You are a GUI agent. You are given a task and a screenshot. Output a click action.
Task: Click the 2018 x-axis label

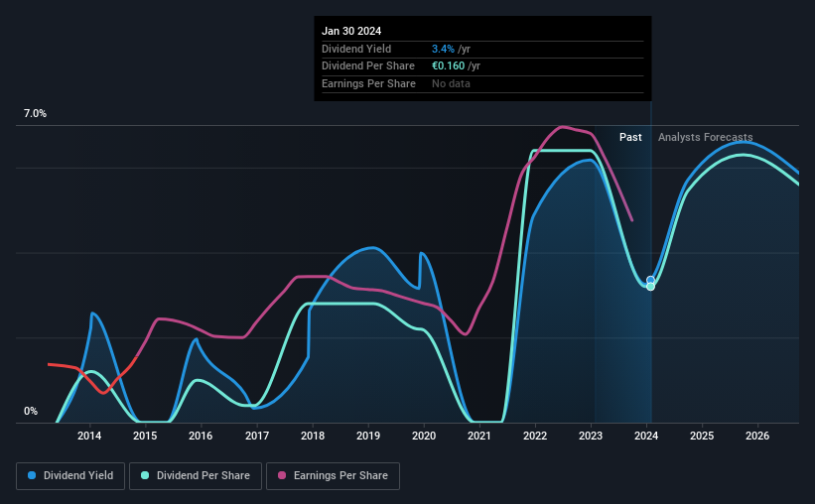[313, 436]
